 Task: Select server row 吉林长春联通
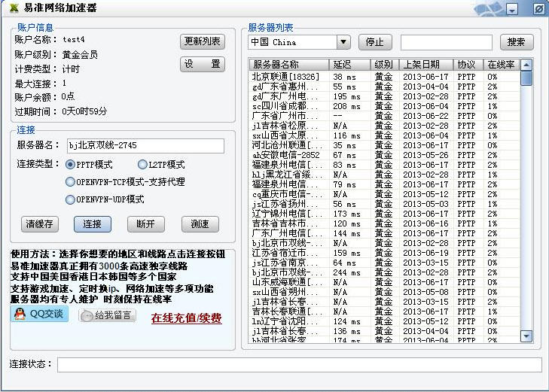coord(384,311)
